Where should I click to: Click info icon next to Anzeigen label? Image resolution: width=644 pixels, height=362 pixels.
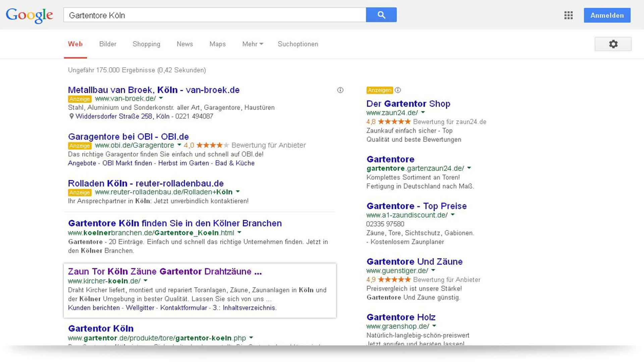tap(398, 90)
